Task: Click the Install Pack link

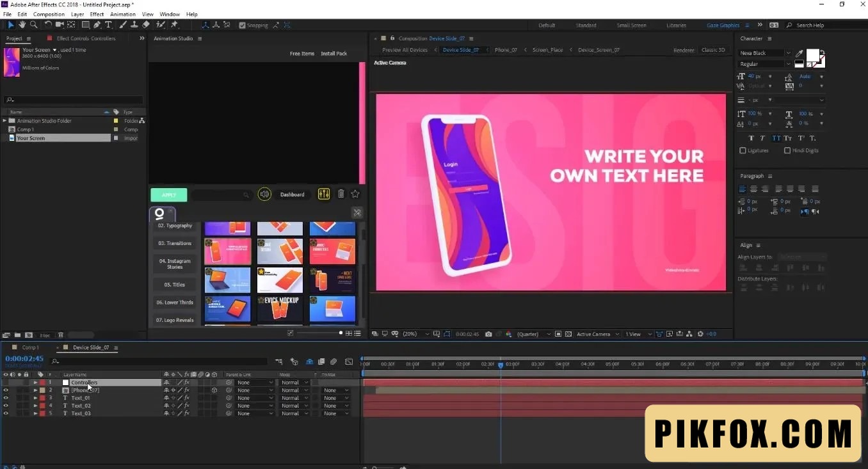Action: tap(334, 54)
